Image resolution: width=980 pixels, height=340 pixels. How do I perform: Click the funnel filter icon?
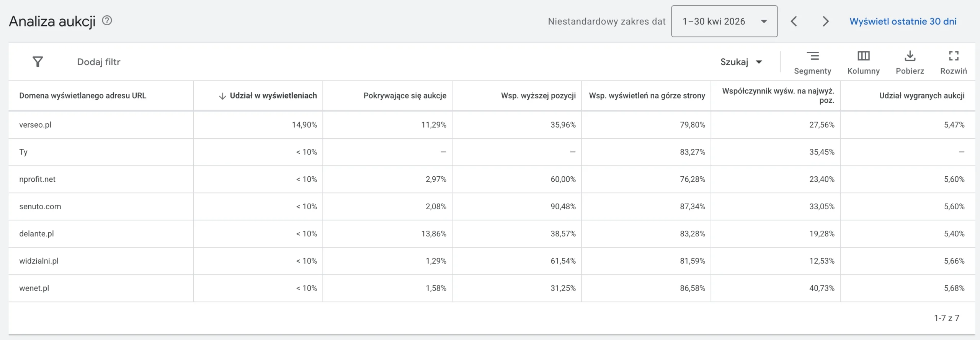38,62
